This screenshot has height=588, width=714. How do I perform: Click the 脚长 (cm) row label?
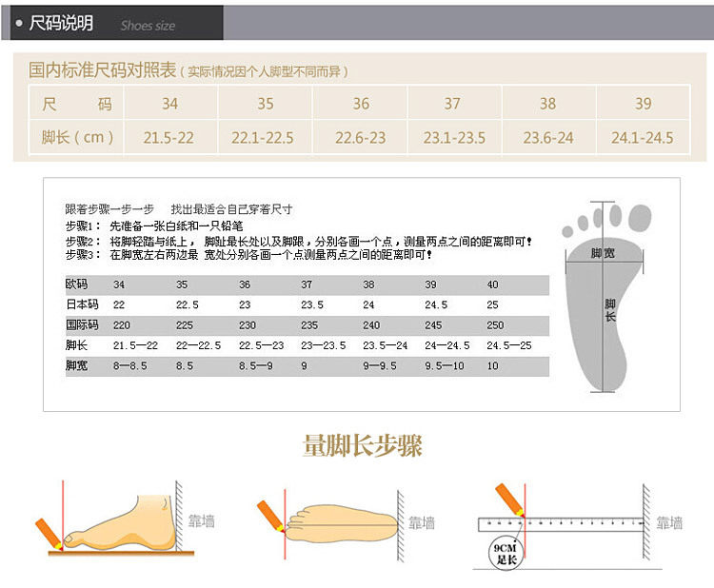click(77, 137)
